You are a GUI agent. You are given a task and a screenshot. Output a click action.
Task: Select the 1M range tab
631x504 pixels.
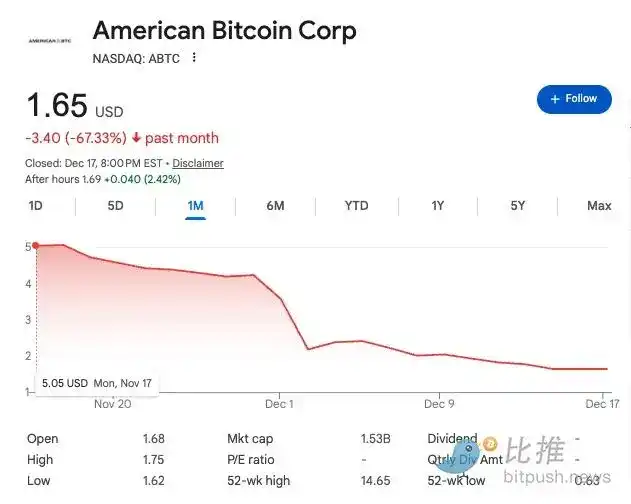[195, 206]
